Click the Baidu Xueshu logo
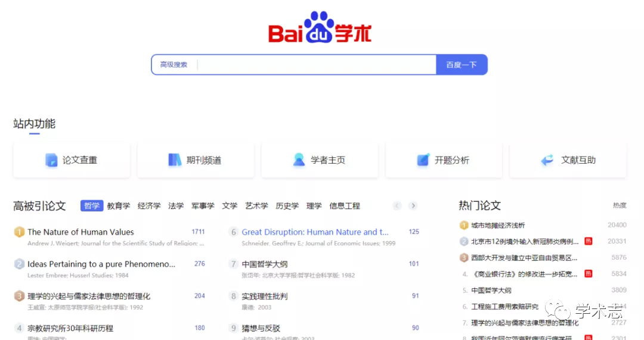This screenshot has height=340, width=644. pyautogui.click(x=320, y=27)
